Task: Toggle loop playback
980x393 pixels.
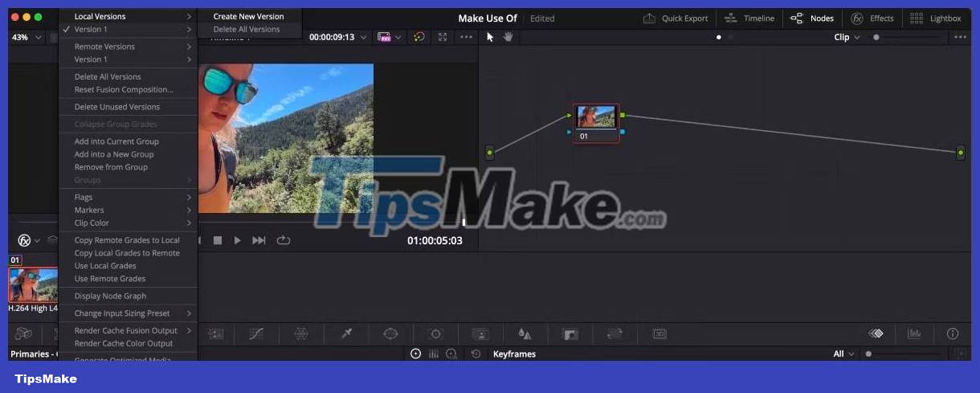Action: [283, 240]
